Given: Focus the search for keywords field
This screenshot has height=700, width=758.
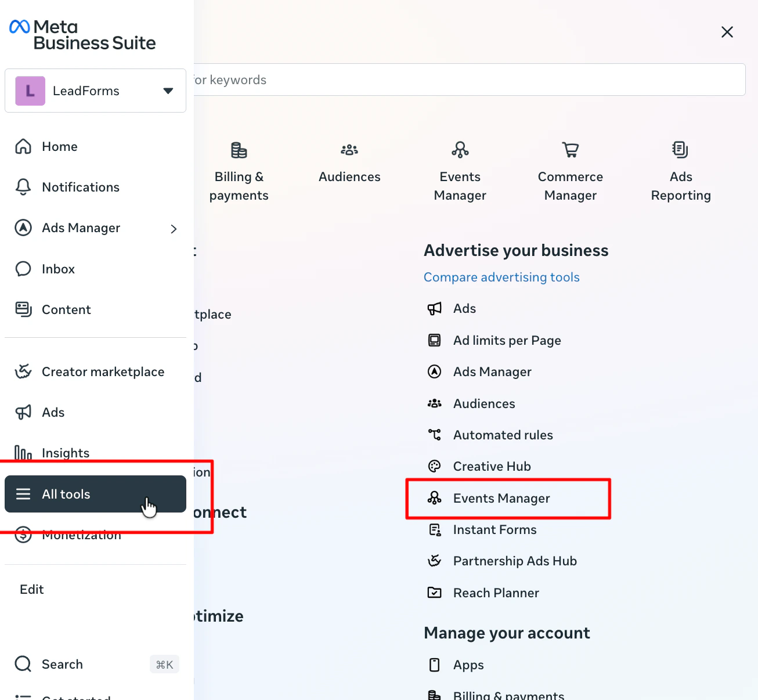Looking at the screenshot, I should click(x=469, y=80).
